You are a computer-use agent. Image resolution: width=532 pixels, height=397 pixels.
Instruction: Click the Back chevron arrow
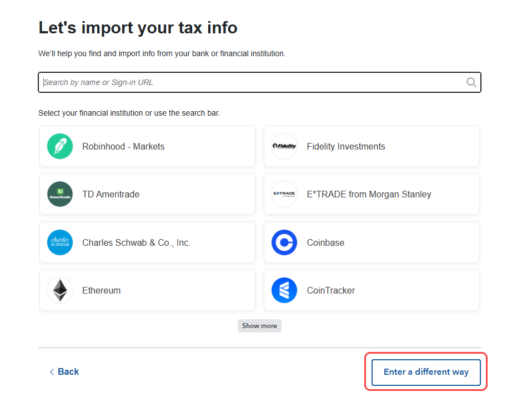click(52, 372)
